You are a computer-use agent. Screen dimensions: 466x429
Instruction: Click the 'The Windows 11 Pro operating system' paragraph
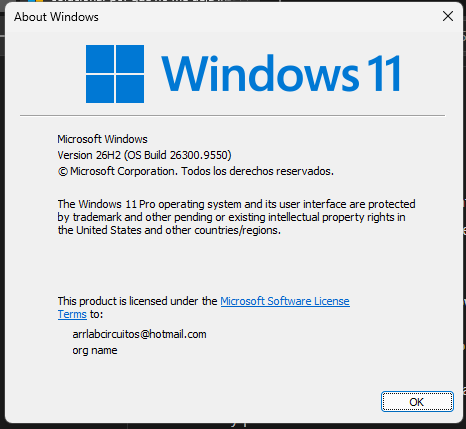click(236, 217)
